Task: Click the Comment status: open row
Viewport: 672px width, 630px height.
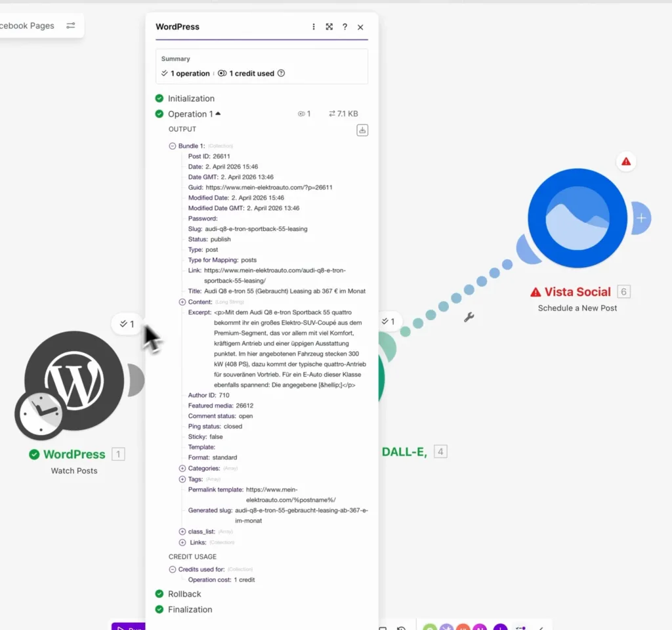Action: pyautogui.click(x=220, y=415)
